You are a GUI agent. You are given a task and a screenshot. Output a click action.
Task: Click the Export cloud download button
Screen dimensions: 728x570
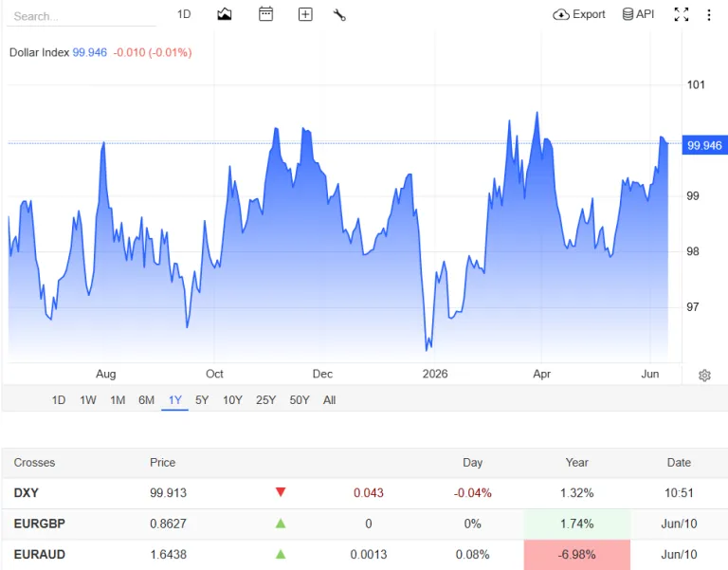(579, 14)
